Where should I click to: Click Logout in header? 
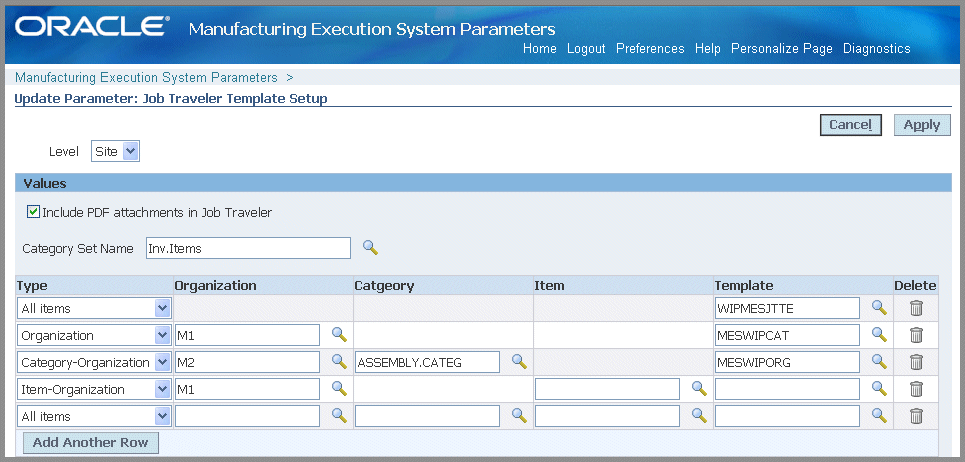[586, 49]
